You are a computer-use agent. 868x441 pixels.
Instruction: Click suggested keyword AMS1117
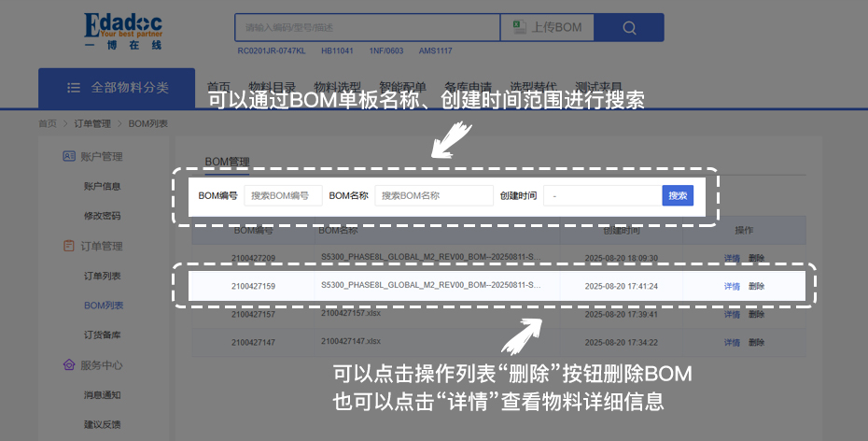[x=435, y=51]
